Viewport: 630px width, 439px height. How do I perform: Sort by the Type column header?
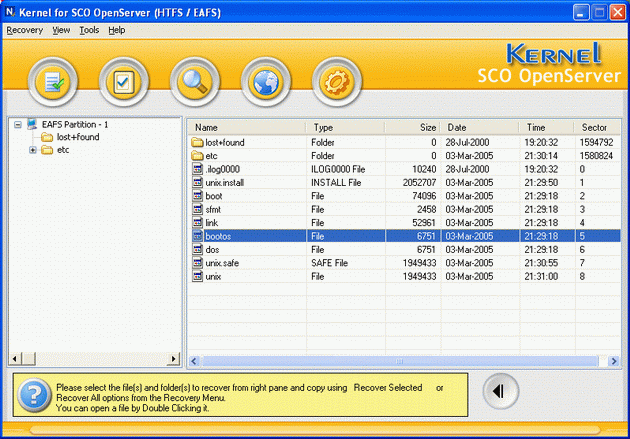(345, 128)
